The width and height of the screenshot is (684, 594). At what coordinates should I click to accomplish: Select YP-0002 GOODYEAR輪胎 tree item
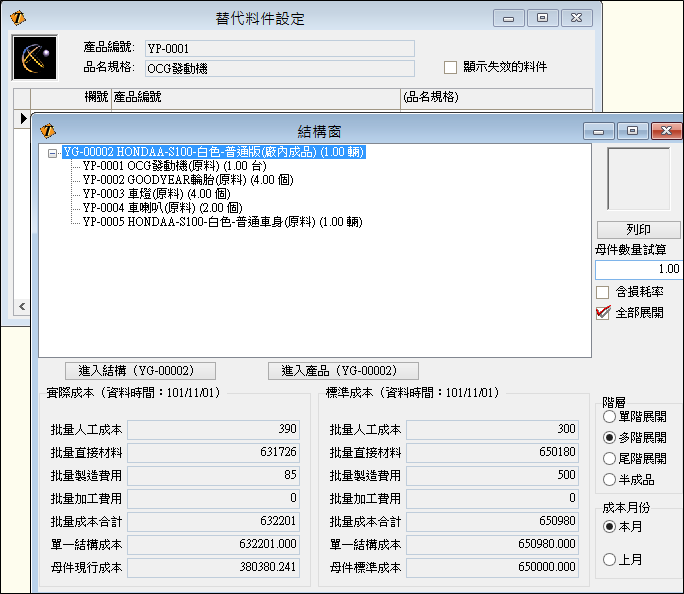coord(178,180)
